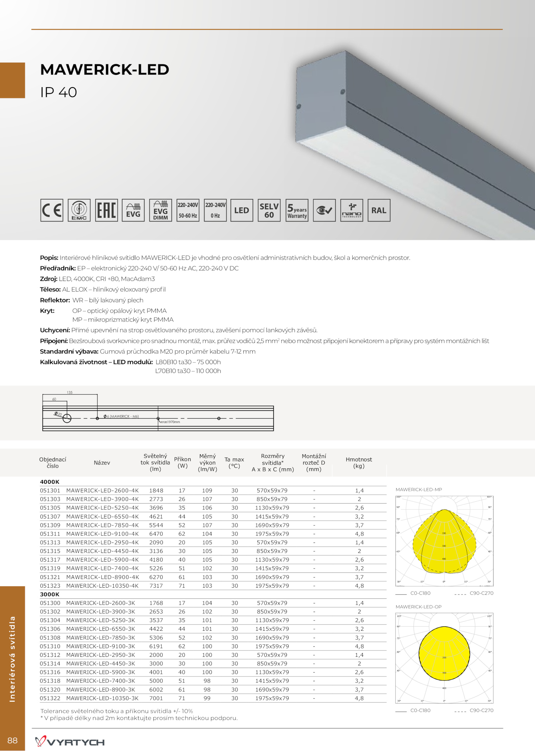Click the name MAWERICK-LED-3900-4K
Image resolution: width=535 pixels, height=756 pixels.
point(102,499)
